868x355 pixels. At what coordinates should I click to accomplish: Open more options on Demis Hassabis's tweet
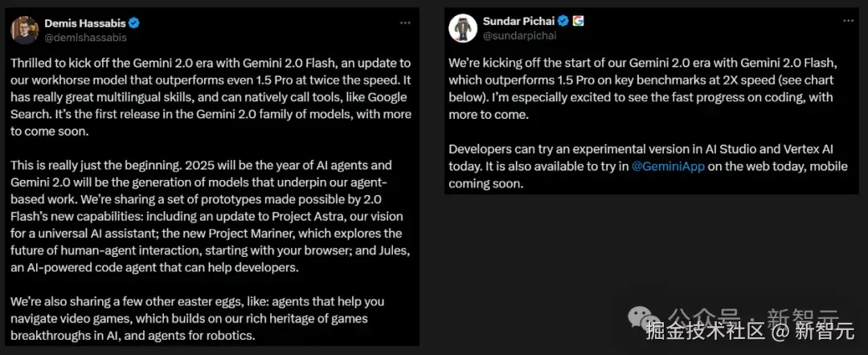[x=405, y=23]
